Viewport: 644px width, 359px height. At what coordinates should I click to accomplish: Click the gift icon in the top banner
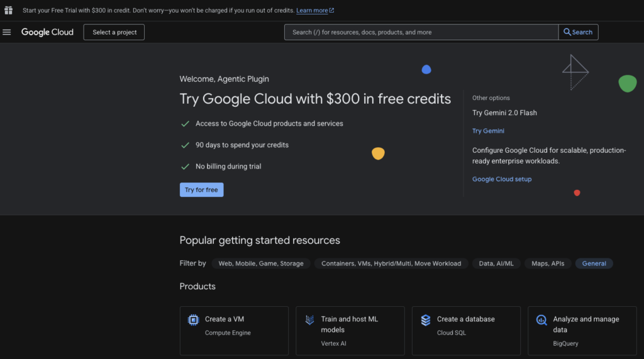coord(8,10)
